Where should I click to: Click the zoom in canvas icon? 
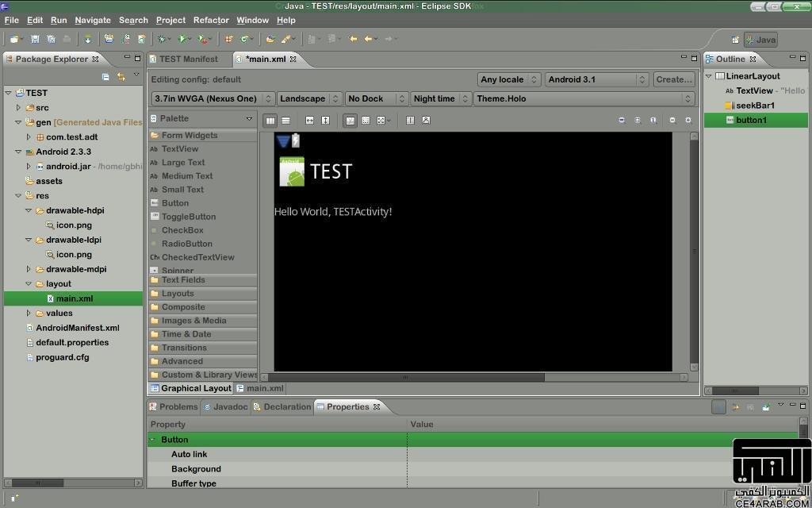coord(688,121)
